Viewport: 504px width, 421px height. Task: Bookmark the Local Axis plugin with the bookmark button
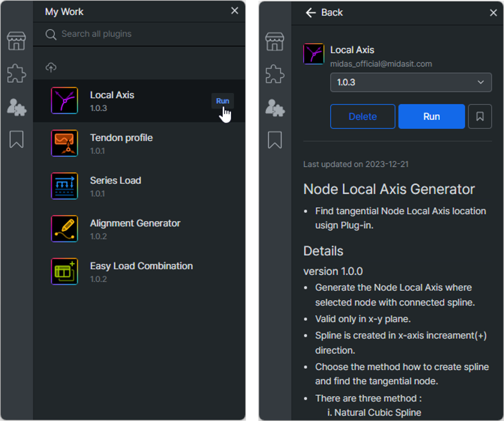(x=480, y=116)
